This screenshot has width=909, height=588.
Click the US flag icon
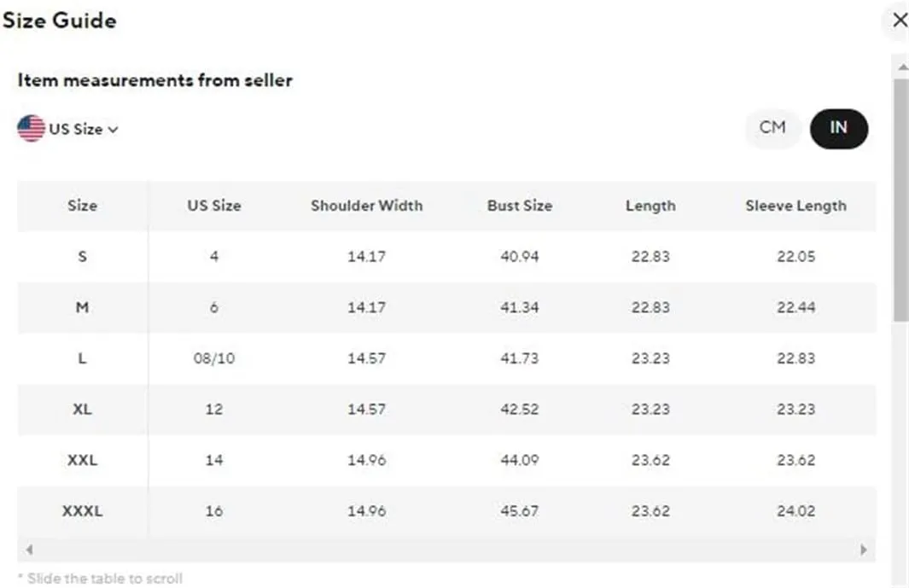pos(31,129)
